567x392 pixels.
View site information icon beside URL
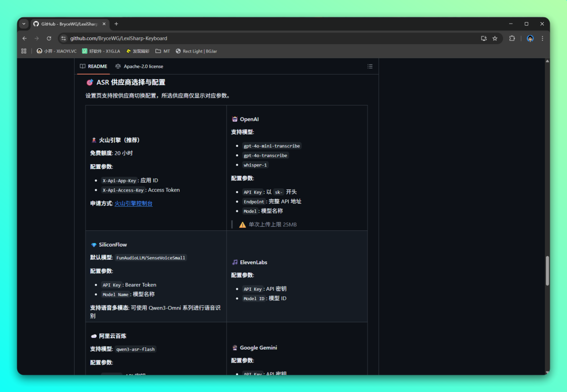pyautogui.click(x=64, y=38)
